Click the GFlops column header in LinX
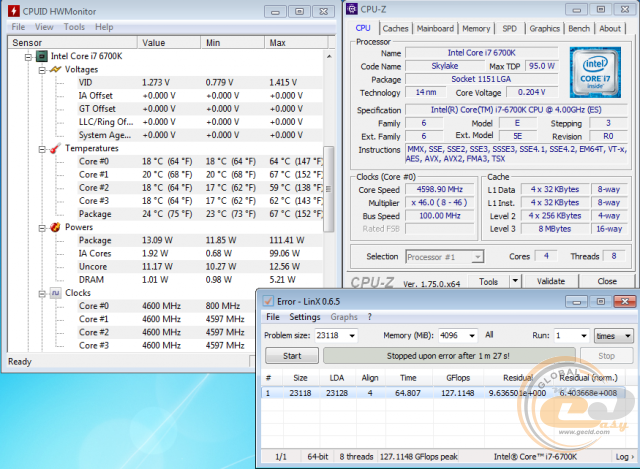This screenshot has height=469, width=640. tap(458, 378)
